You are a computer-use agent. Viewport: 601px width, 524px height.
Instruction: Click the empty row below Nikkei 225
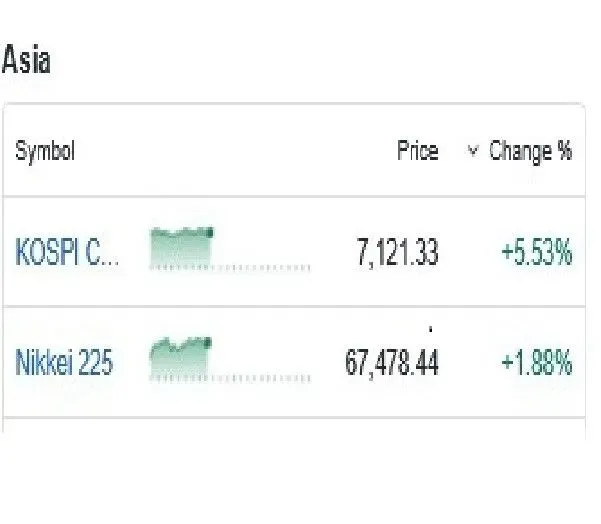point(294,429)
